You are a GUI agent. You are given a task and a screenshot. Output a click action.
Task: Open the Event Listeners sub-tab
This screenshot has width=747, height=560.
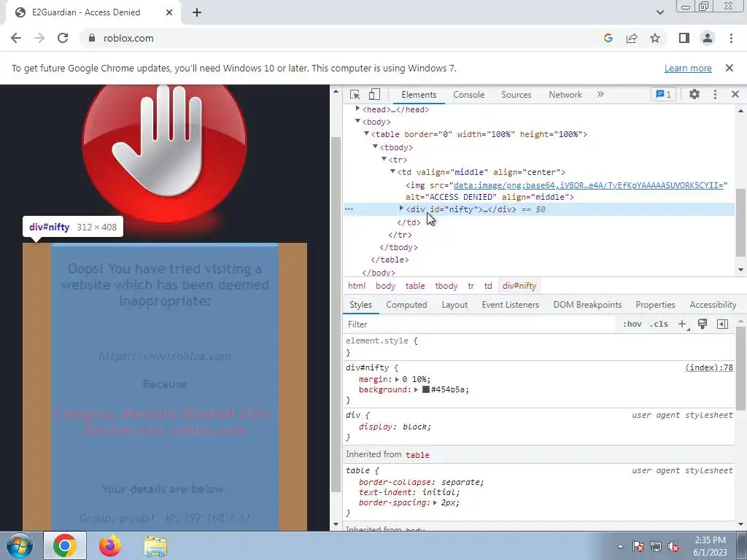click(x=510, y=305)
